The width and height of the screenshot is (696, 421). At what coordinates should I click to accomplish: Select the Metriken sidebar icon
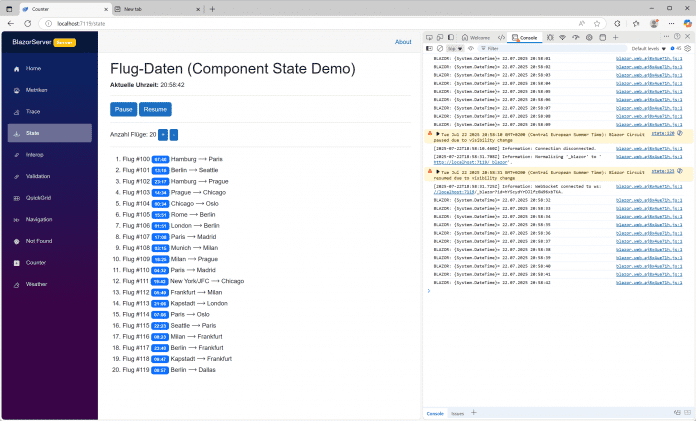click(x=16, y=91)
